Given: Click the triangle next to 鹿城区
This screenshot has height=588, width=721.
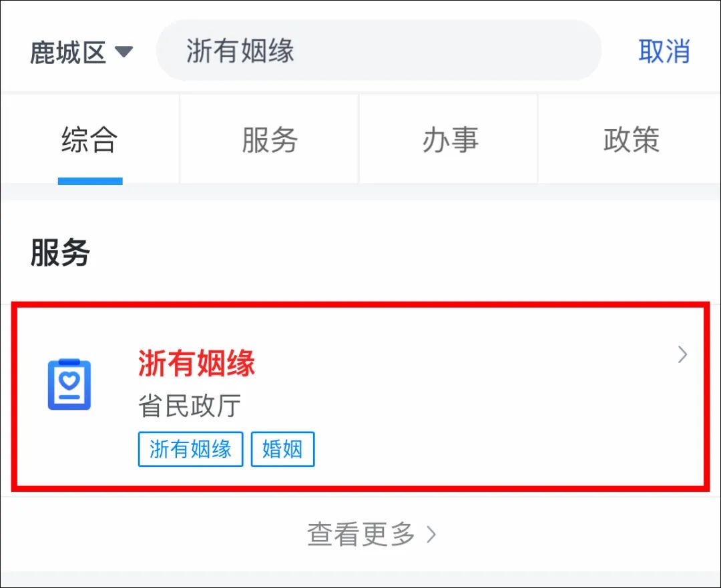Looking at the screenshot, I should [124, 51].
